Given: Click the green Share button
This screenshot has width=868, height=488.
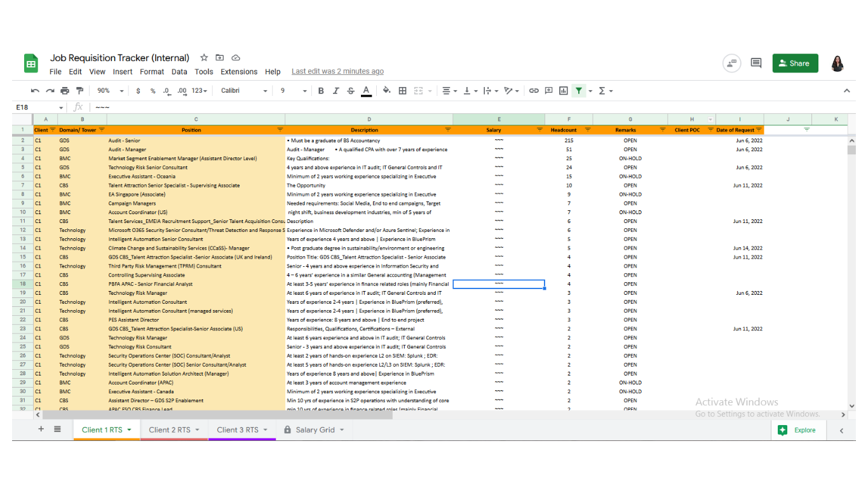Looking at the screenshot, I should click(795, 63).
